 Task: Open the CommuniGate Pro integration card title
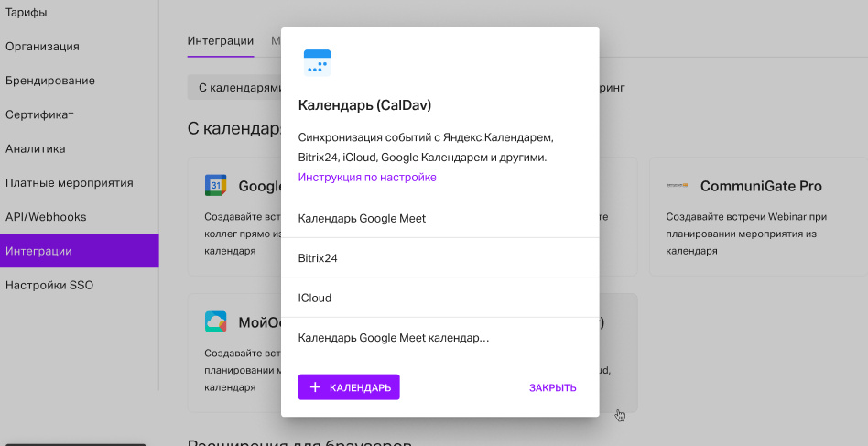pyautogui.click(x=761, y=186)
